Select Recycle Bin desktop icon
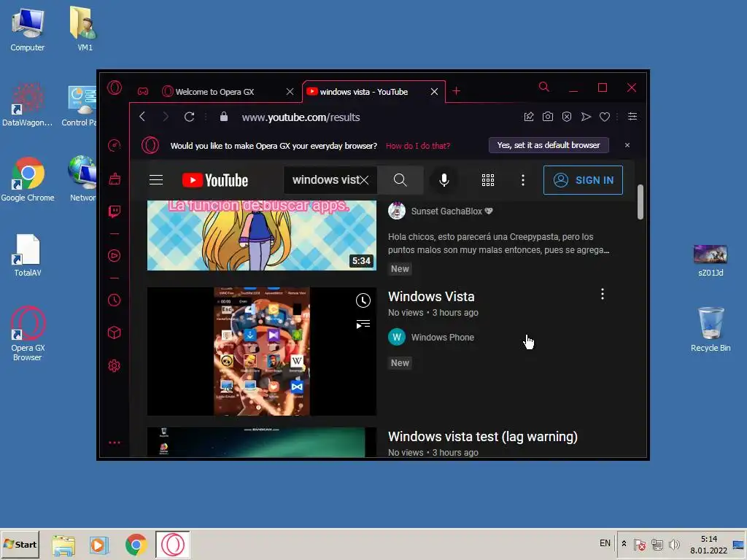This screenshot has width=747, height=560. click(x=711, y=329)
